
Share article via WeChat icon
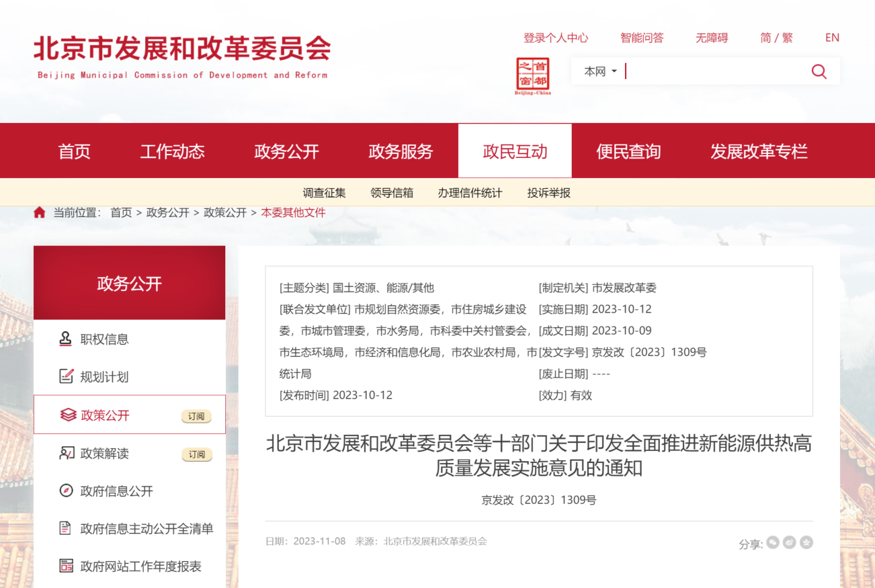click(x=773, y=542)
